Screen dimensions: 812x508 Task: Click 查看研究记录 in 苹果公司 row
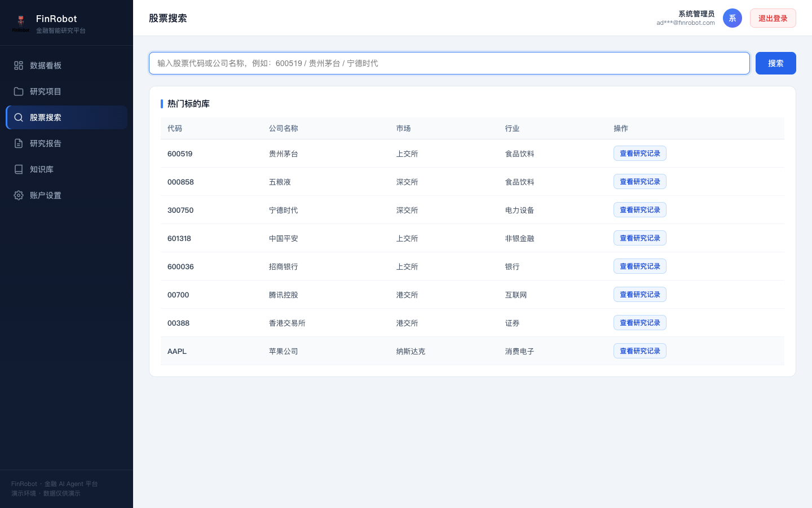coord(640,351)
